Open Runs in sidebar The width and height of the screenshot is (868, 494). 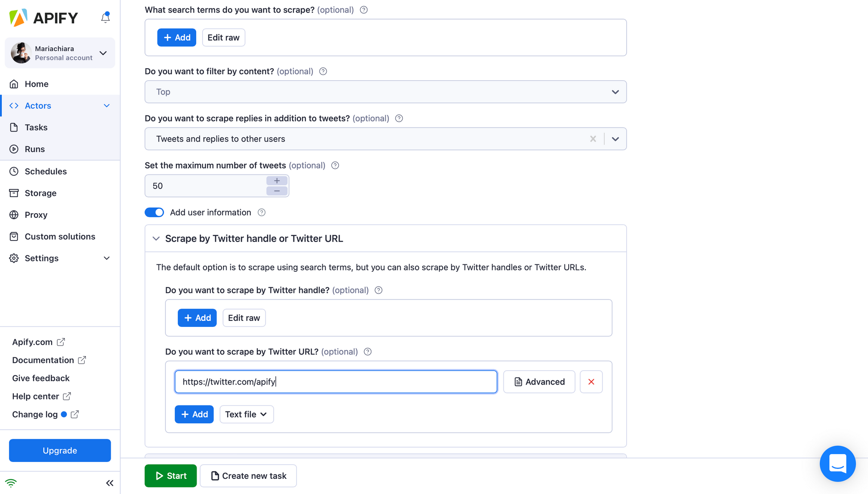click(x=35, y=149)
